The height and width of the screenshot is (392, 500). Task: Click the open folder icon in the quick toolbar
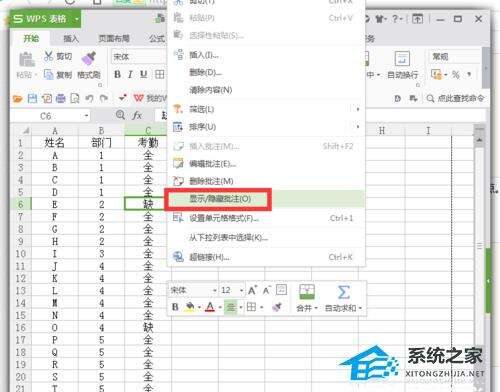pyautogui.click(x=17, y=98)
